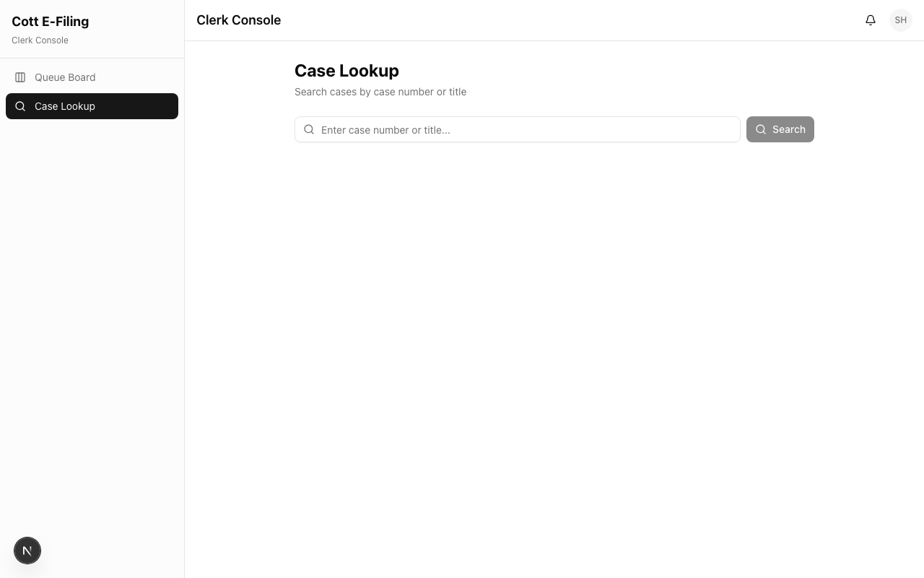
Task: Click the Cott E-Filing app title
Action: 50,21
